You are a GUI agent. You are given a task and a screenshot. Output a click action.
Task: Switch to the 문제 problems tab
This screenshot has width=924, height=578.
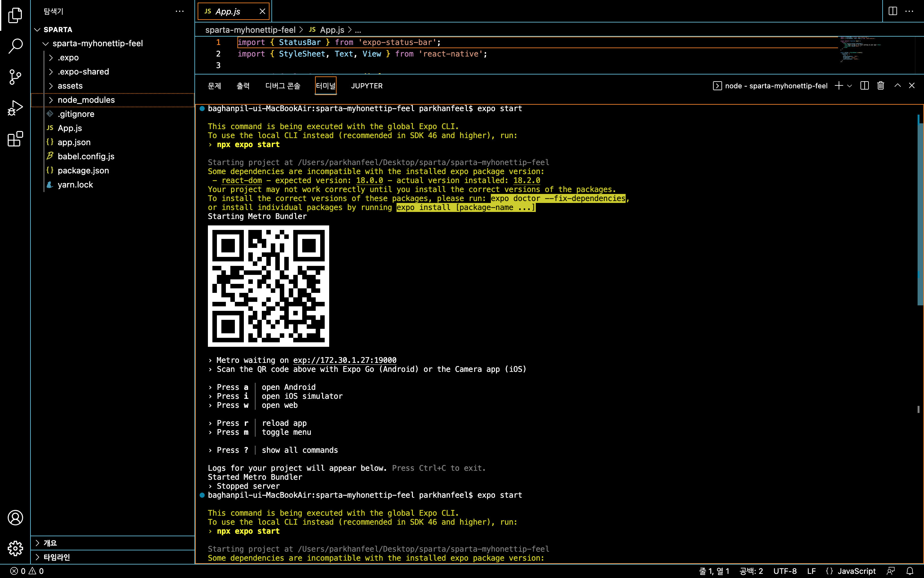[214, 86]
